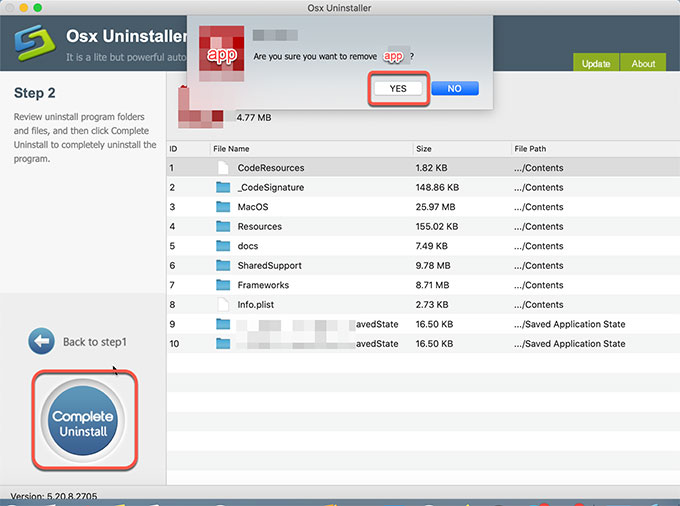
Task: Click the SharedSupport folder icon
Action: tap(223, 265)
